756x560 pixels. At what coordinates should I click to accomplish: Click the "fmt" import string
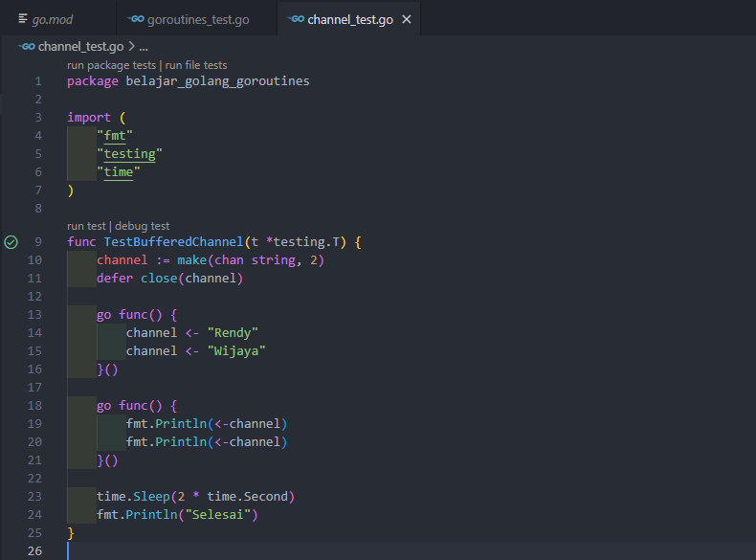[x=115, y=136]
